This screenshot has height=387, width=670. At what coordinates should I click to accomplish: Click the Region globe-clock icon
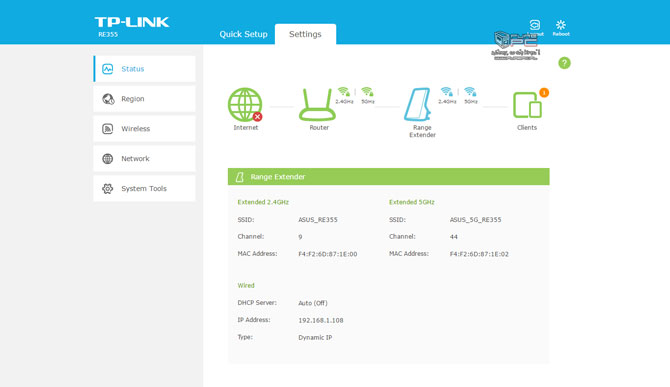(108, 99)
